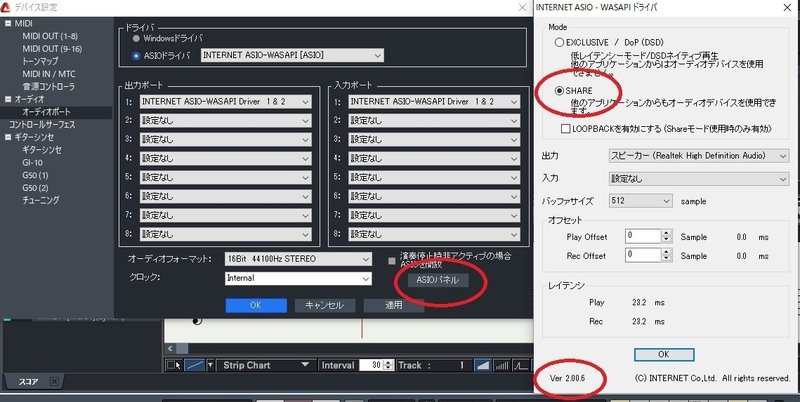Select GI-10 in the tree
The width and height of the screenshot is (800, 402).
33,163
